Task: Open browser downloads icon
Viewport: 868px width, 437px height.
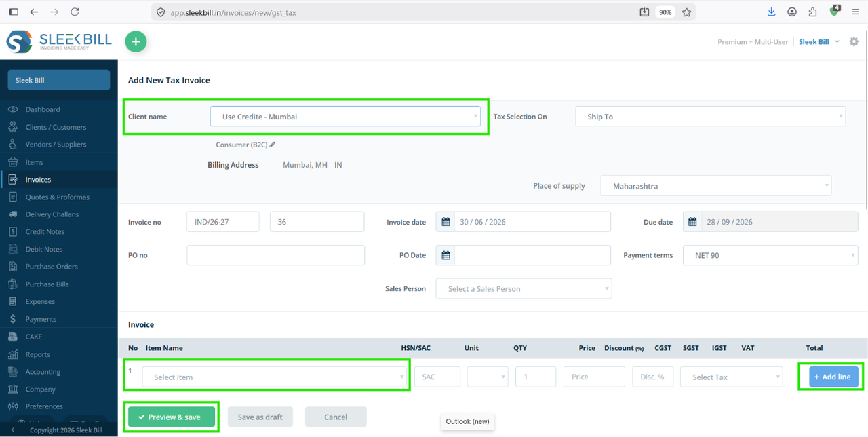Action: click(772, 12)
